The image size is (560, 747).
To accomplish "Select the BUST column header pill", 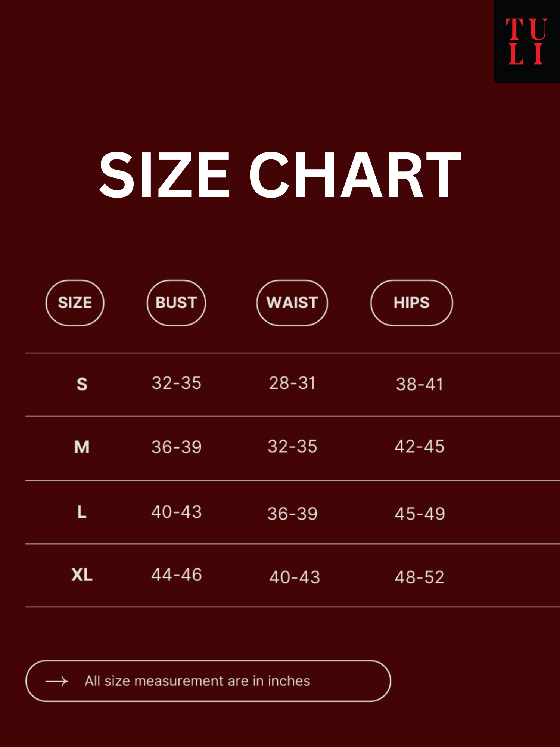I will 176,303.
